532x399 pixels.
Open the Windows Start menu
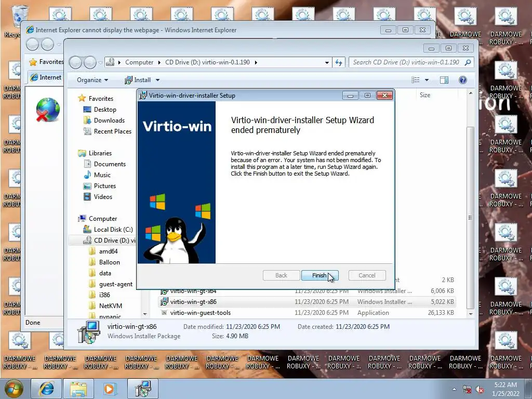pos(14,389)
